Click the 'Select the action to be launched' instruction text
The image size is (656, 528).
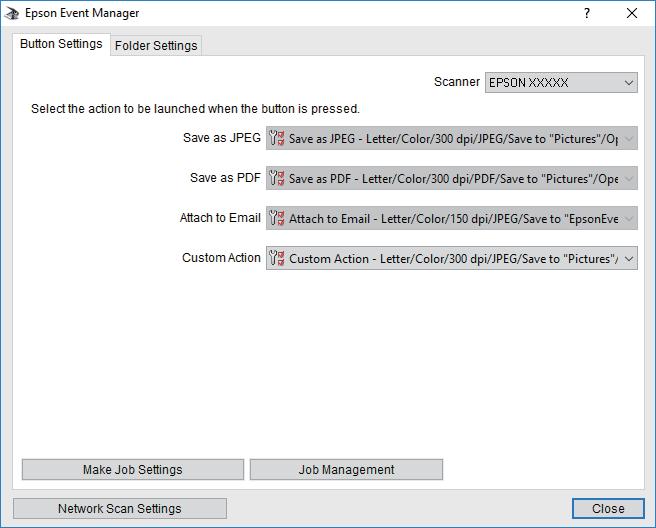(x=195, y=109)
